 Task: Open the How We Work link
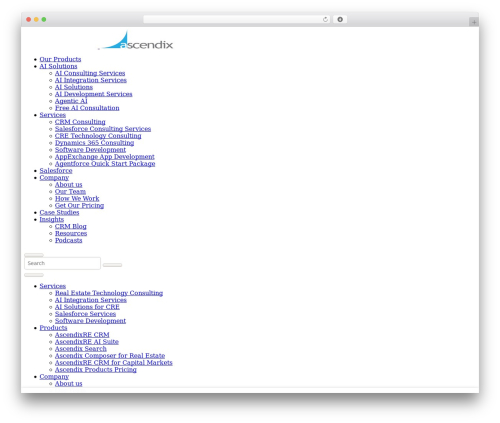pyautogui.click(x=77, y=199)
